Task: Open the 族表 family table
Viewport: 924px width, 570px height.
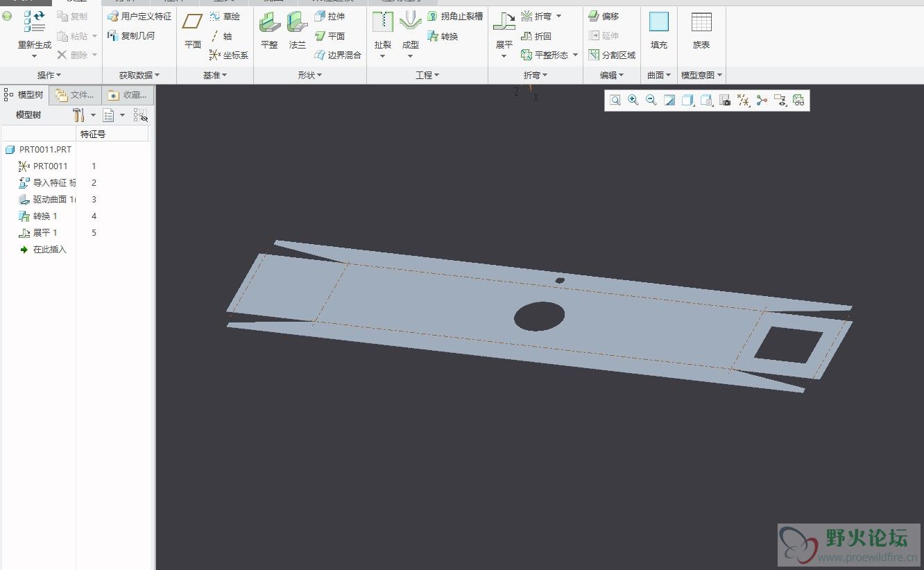Action: tap(701, 30)
